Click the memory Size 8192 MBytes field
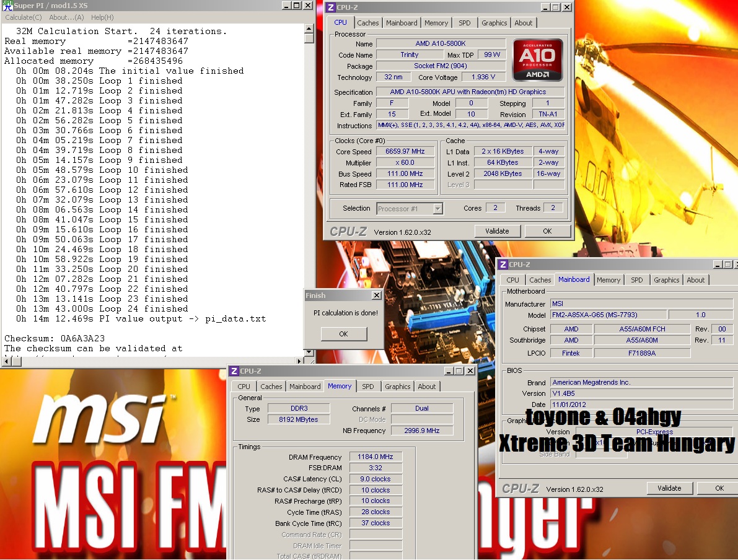 tap(299, 419)
